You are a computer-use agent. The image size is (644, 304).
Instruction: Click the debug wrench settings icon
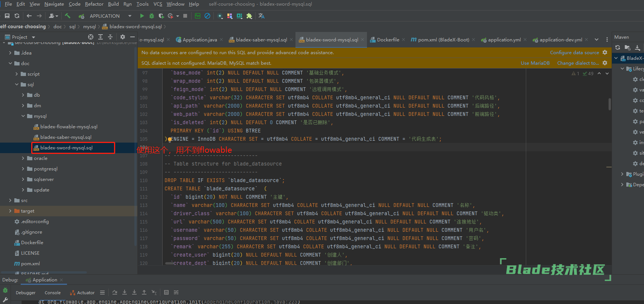pyautogui.click(x=5, y=300)
